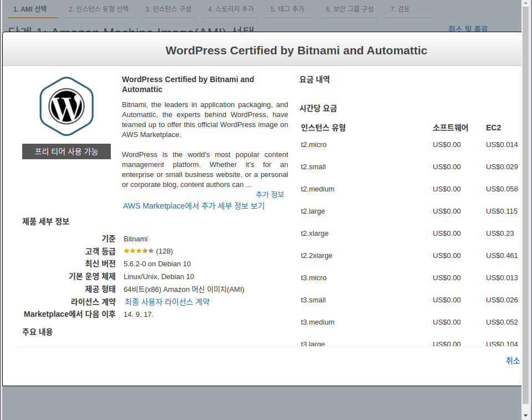Click EC2 price 'US$0.461'
The width and height of the screenshot is (532, 420).
[x=502, y=256]
